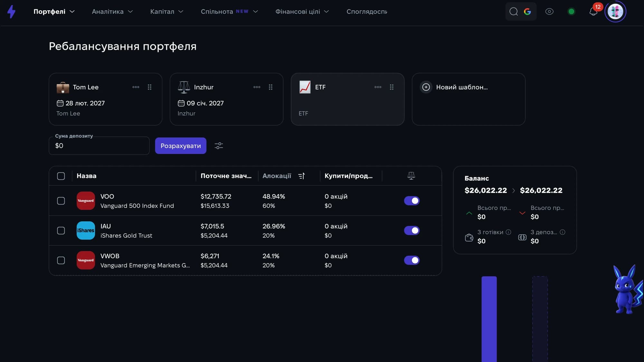The height and width of the screenshot is (362, 644).
Task: Toggle the eye visibility icon in header
Action: click(x=549, y=12)
